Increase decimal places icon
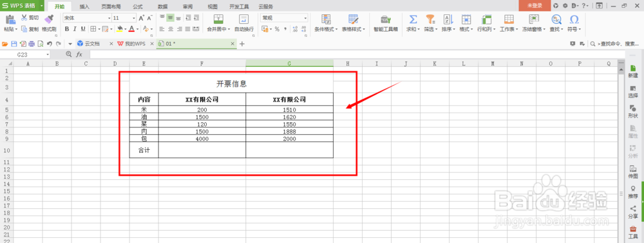 click(295, 29)
